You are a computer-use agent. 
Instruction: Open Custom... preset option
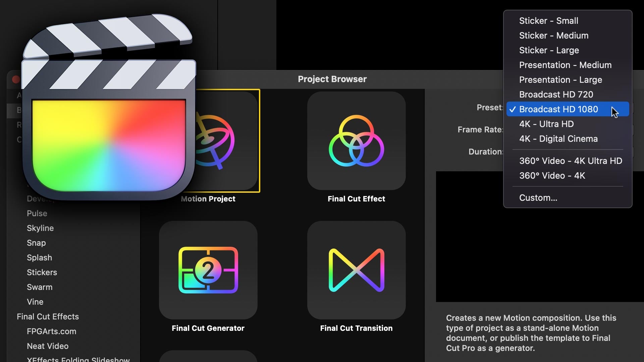coord(538,198)
